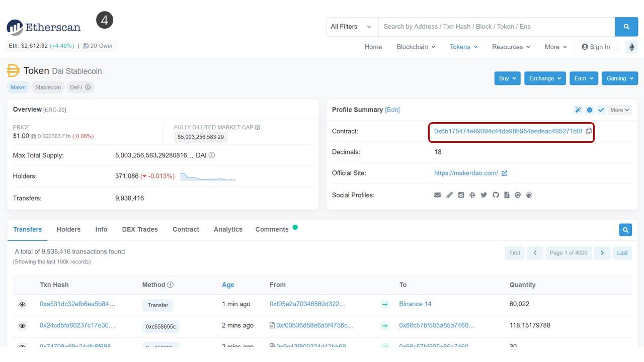Toggle eye preview for 0xe531dc32 transaction
Image resolution: width=644 pixels, height=362 pixels.
point(22,304)
